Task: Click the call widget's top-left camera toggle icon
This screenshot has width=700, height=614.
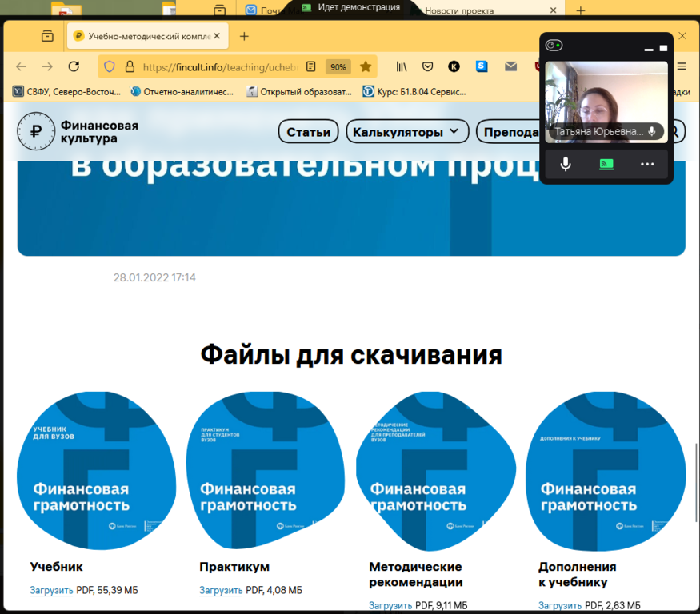Action: point(554,46)
